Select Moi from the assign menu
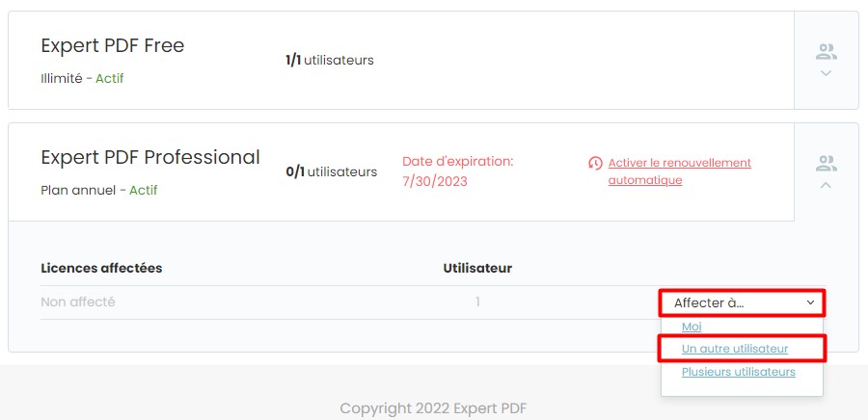Image resolution: width=868 pixels, height=420 pixels. [x=692, y=327]
